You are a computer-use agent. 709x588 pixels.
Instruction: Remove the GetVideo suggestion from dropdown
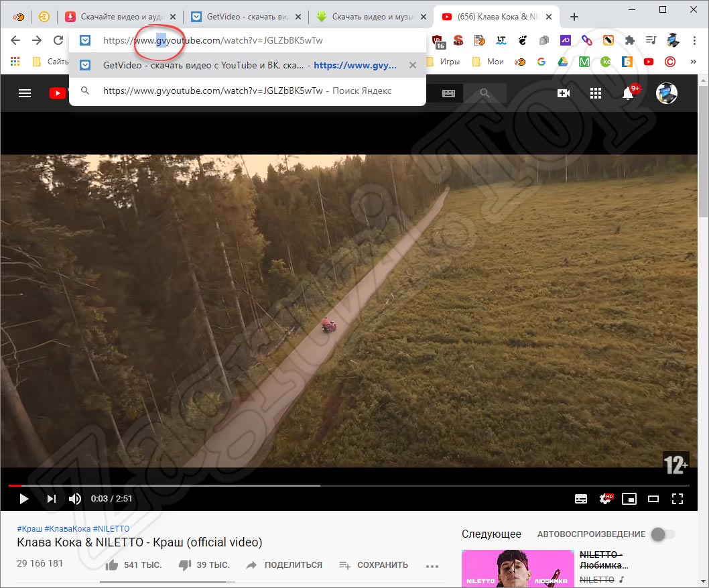coord(412,65)
